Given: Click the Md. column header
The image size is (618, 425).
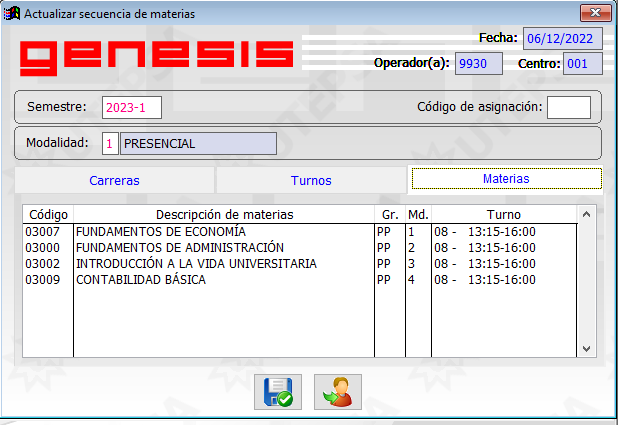Looking at the screenshot, I should pos(418,214).
